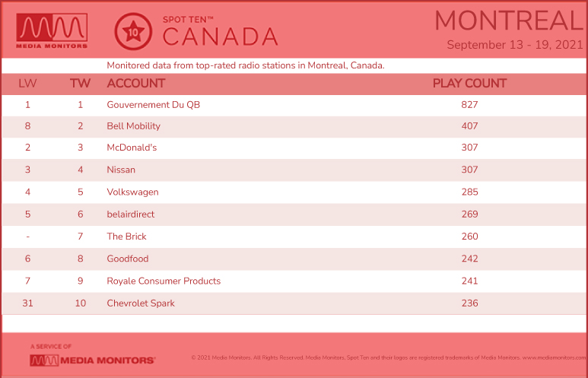Click Royale Consumer Products entry
The height and width of the screenshot is (378, 588).
point(164,281)
